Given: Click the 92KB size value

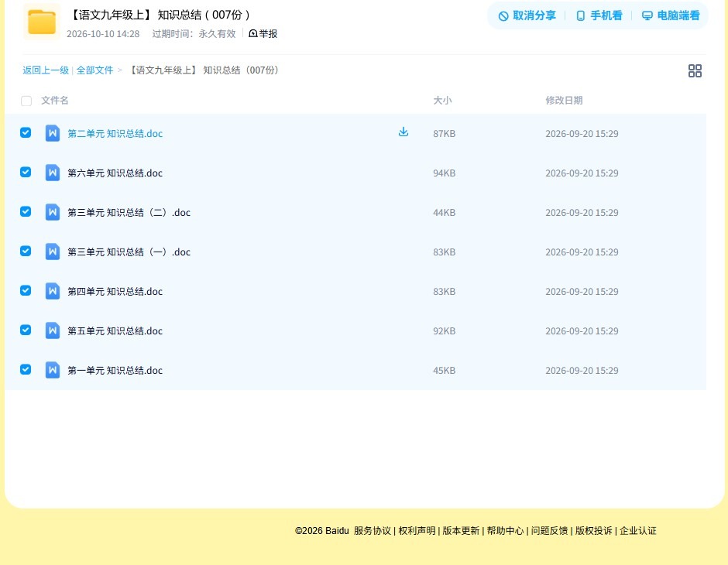Looking at the screenshot, I should (445, 330).
